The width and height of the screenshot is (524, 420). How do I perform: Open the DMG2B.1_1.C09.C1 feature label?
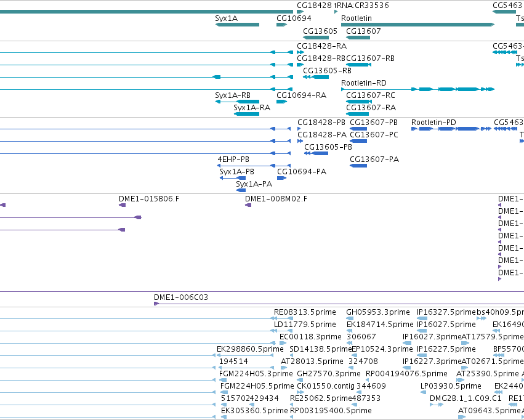point(466,398)
